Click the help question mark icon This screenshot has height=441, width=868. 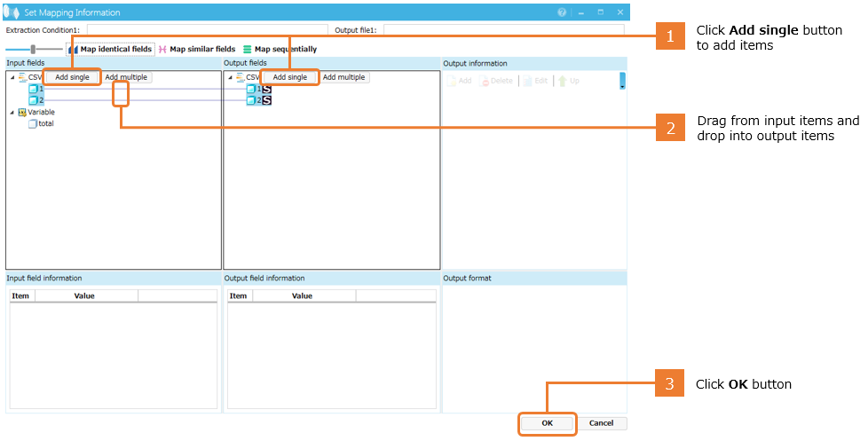[562, 12]
